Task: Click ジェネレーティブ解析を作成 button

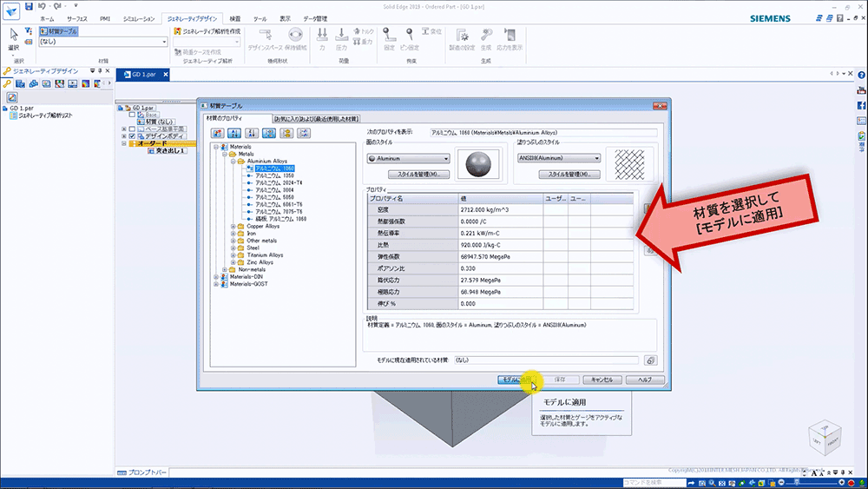Action: point(207,31)
